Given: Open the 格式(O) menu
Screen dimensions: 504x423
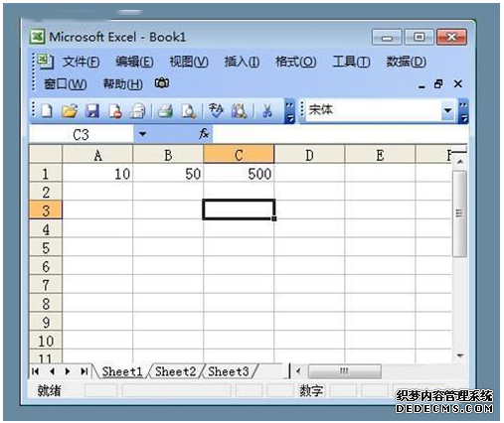Looking at the screenshot, I should [x=295, y=62].
